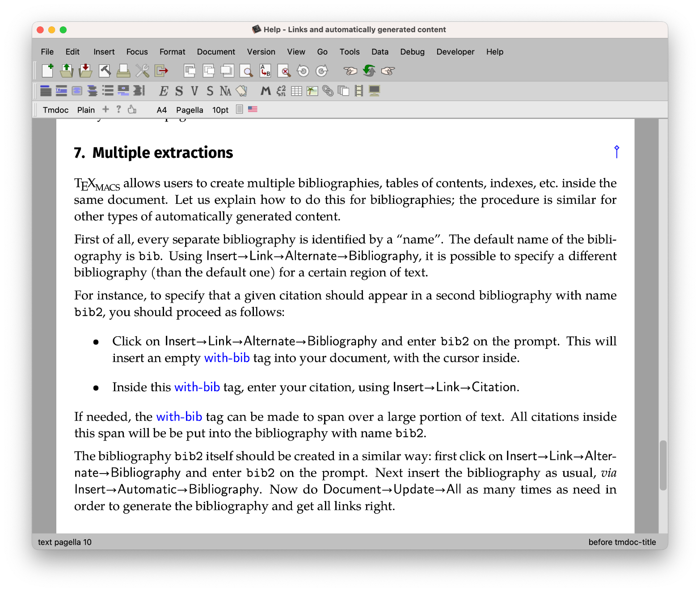Follow the first with-bib link in the bullet list
The image size is (700, 592).
coord(227,358)
